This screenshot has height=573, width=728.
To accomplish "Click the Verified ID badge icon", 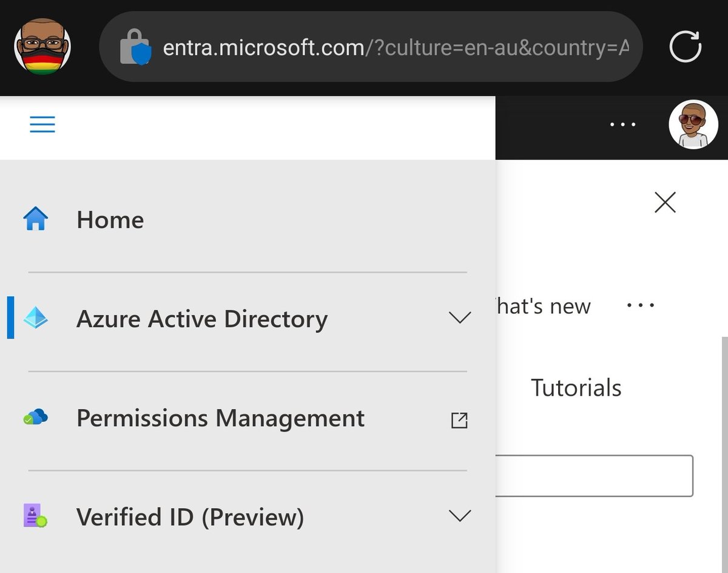I will point(35,516).
